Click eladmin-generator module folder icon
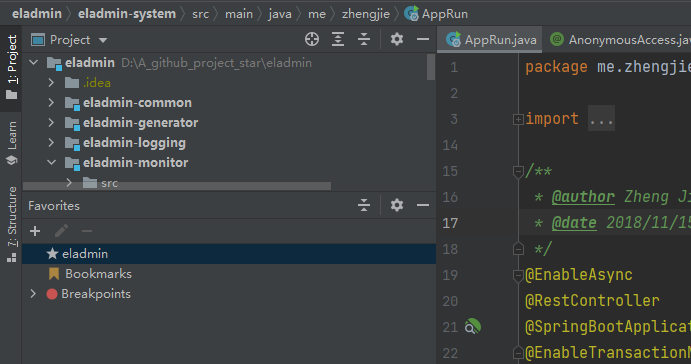 point(72,123)
